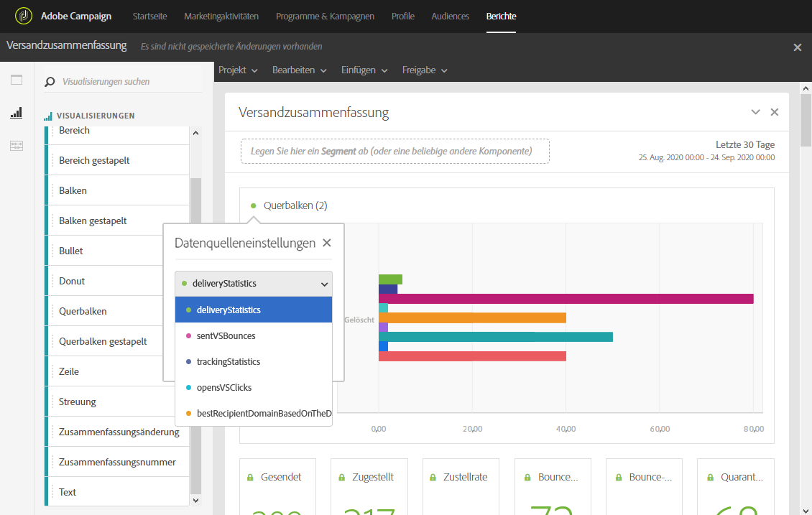The height and width of the screenshot is (515, 812).
Task: Switch to the Audiences tab
Action: 450,16
